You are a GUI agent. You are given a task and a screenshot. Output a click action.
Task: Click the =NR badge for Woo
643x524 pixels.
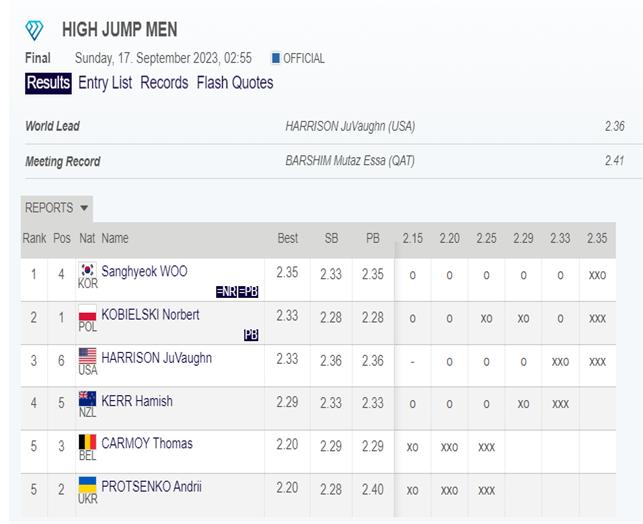click(226, 292)
